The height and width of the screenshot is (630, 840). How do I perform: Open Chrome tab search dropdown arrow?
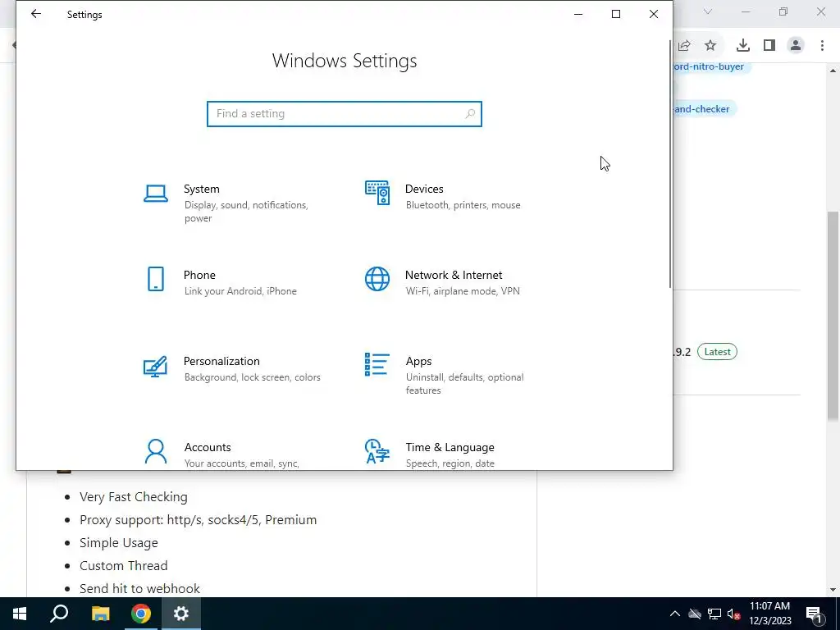point(708,11)
